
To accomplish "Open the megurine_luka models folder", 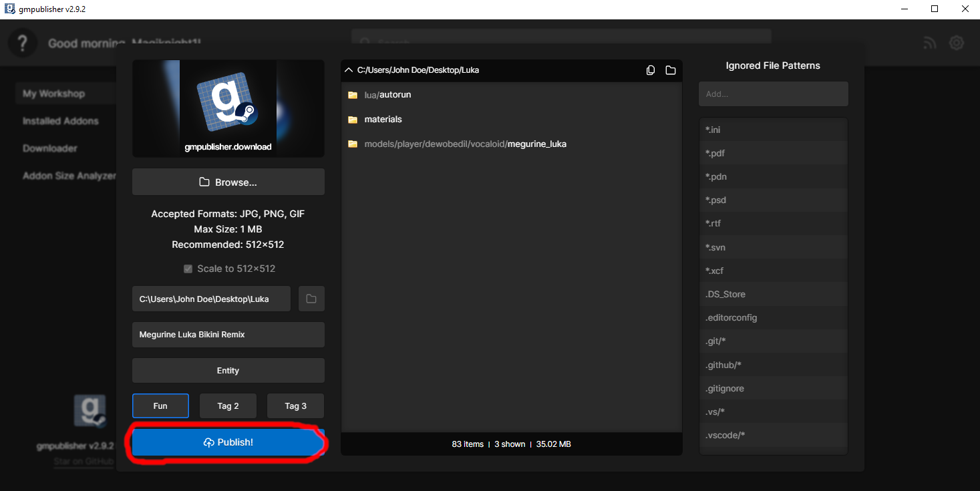I will 512,144.
